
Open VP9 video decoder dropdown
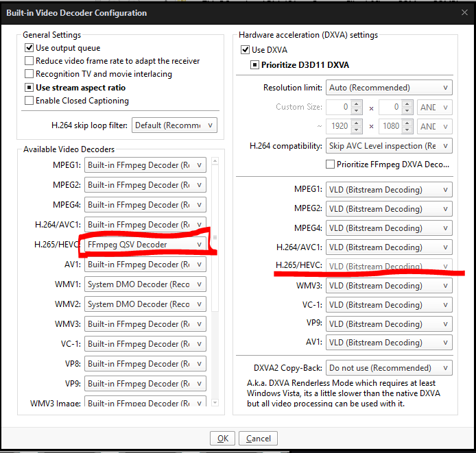tap(145, 384)
